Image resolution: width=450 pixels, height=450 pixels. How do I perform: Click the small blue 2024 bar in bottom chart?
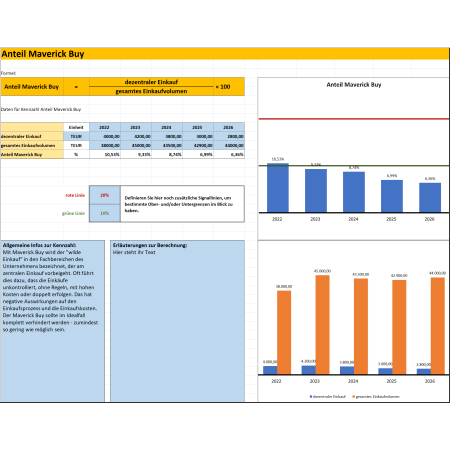pos(347,370)
